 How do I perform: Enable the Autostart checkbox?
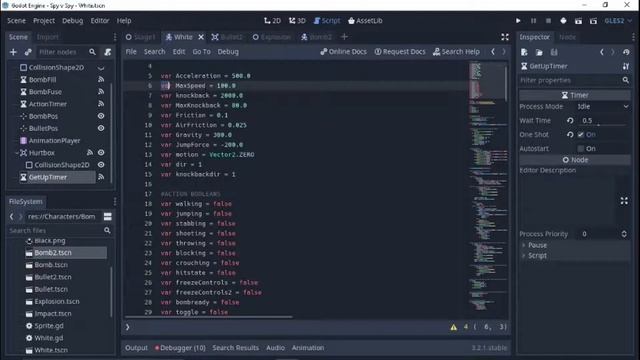[581, 149]
